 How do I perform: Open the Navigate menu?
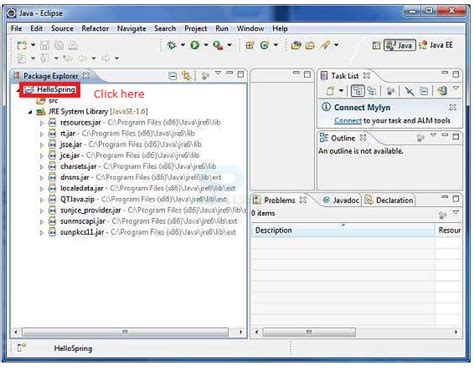[131, 29]
